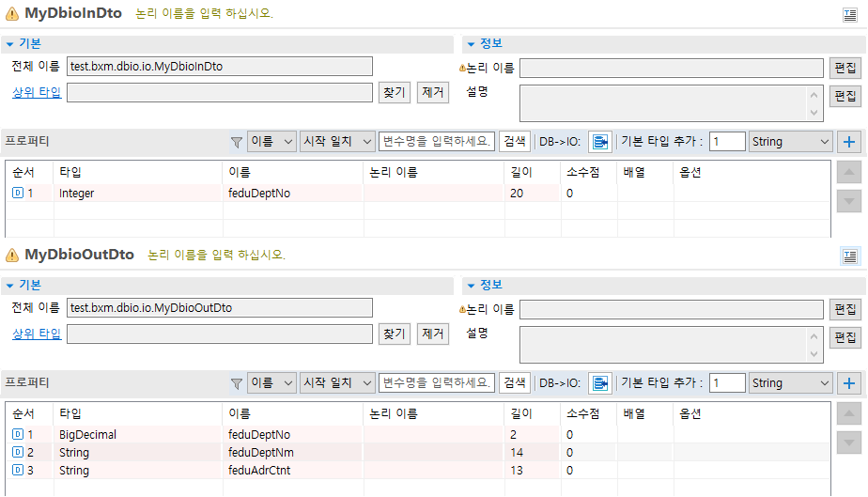Click 편집 next to 논리 이름 in MyDbioOutDto
The height and width of the screenshot is (497, 868).
click(845, 309)
